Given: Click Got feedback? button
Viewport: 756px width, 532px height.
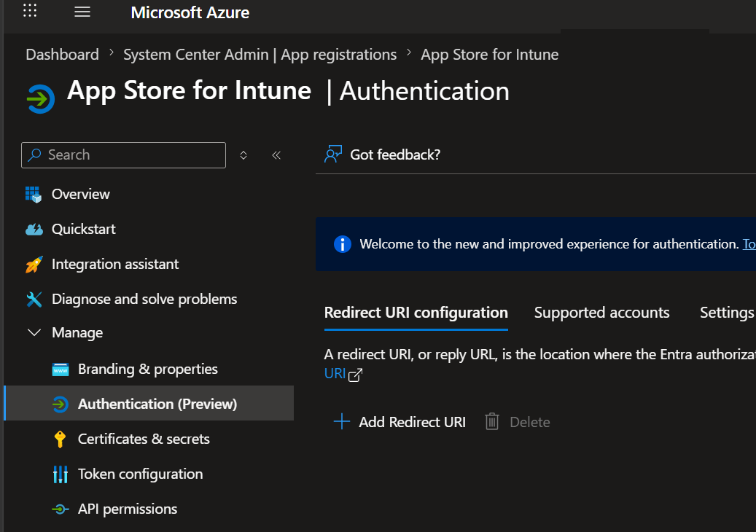Looking at the screenshot, I should [382, 154].
